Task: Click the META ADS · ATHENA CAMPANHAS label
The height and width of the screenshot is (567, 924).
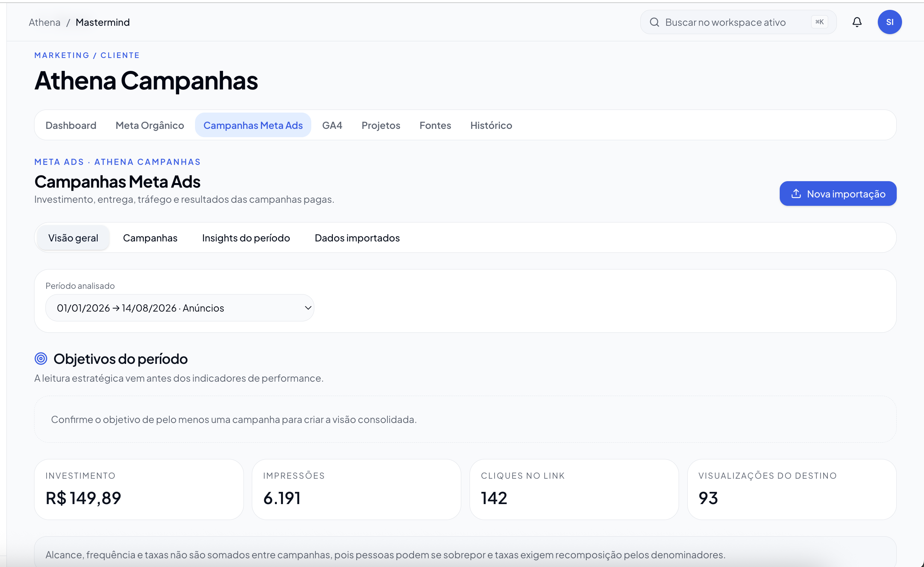Action: [x=117, y=162]
